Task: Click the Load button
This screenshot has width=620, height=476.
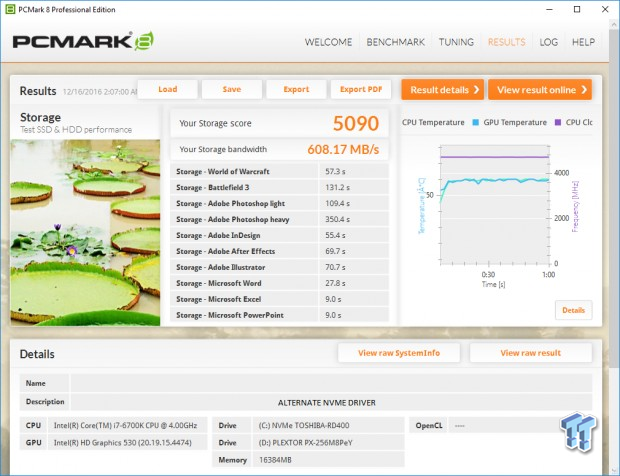Action: click(x=168, y=89)
